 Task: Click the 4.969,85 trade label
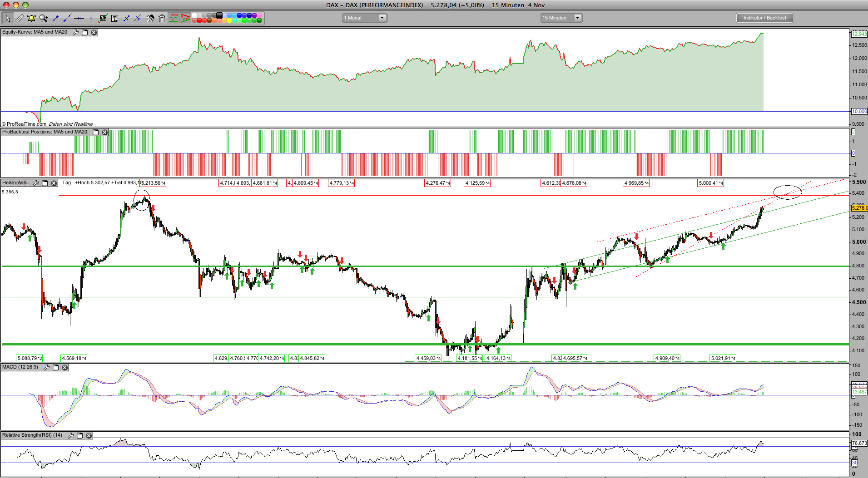click(636, 183)
